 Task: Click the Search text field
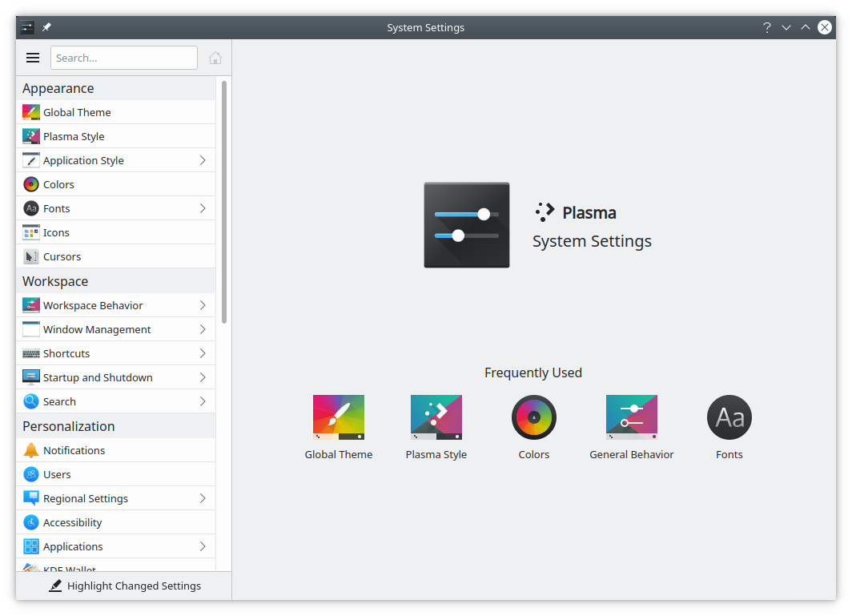click(124, 58)
